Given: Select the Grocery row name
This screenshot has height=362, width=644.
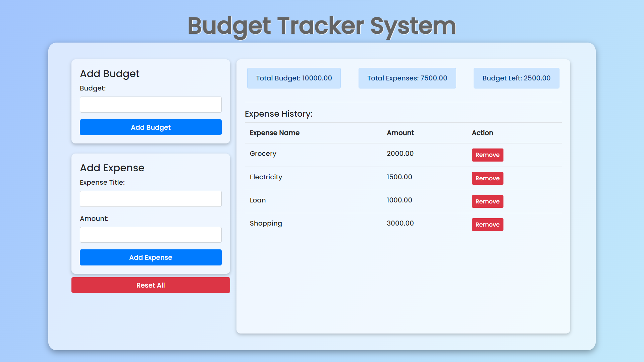Looking at the screenshot, I should [x=263, y=154].
